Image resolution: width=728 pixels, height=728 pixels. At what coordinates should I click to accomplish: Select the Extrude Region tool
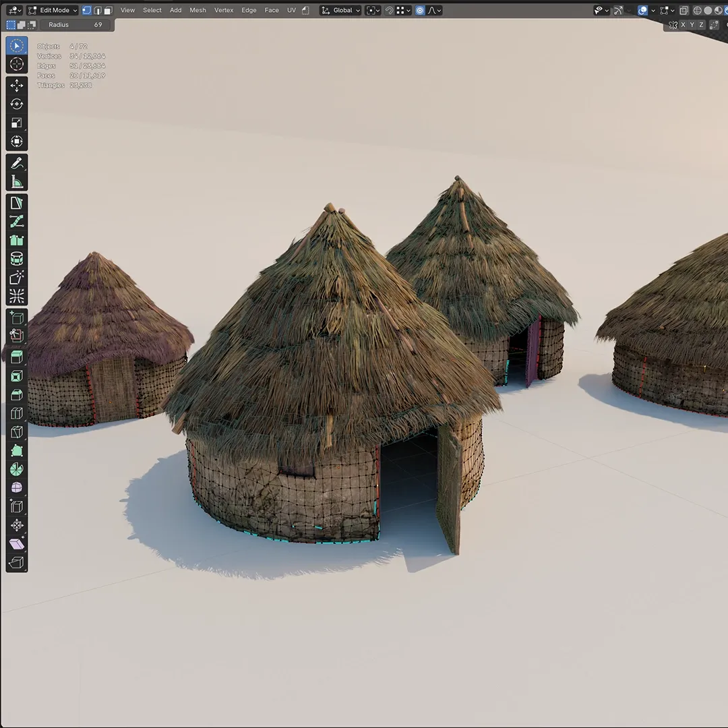click(17, 357)
